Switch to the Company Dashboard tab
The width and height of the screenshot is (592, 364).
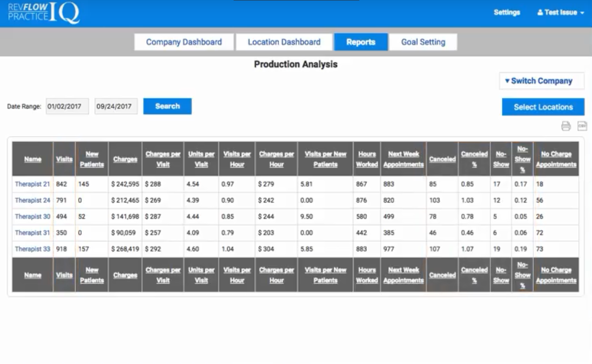tap(184, 42)
